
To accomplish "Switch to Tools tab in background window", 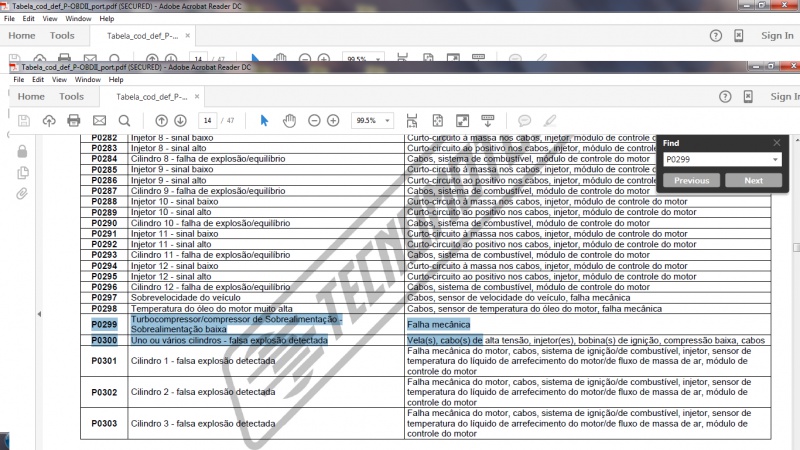I will (62, 36).
